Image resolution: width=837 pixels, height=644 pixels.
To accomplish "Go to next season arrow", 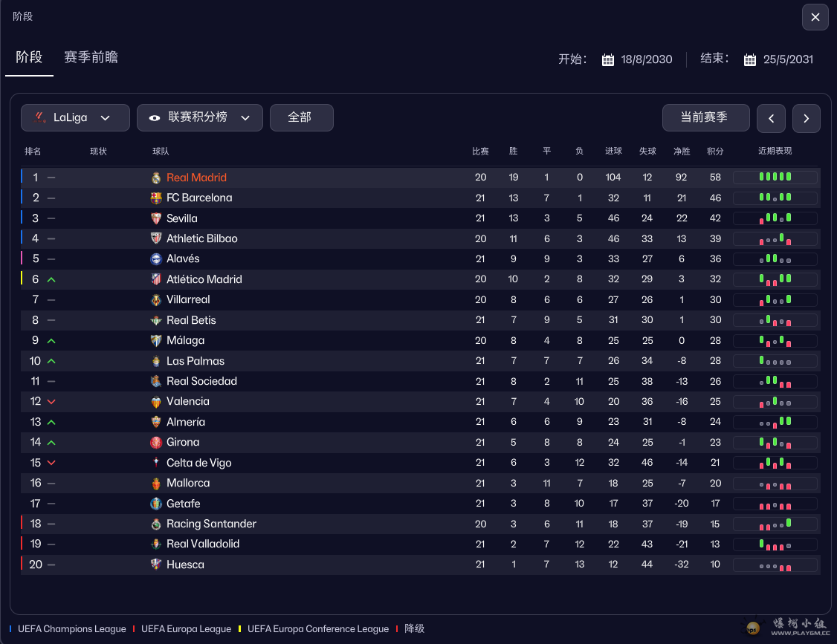I will (807, 118).
